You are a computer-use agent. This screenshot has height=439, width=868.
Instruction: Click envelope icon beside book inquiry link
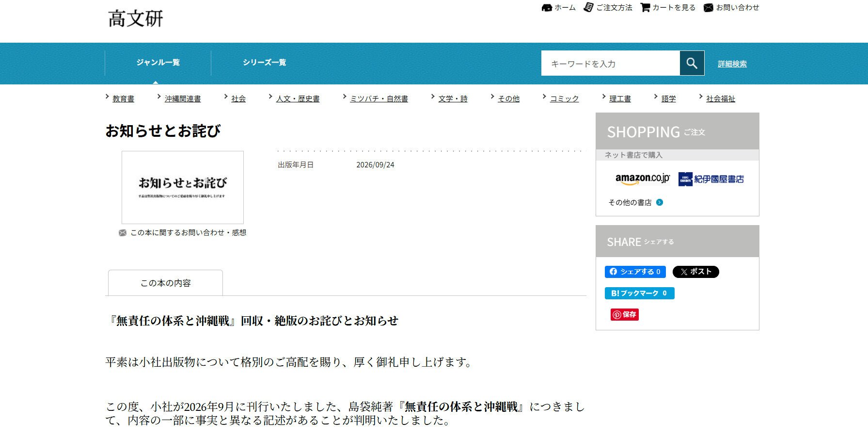point(123,233)
